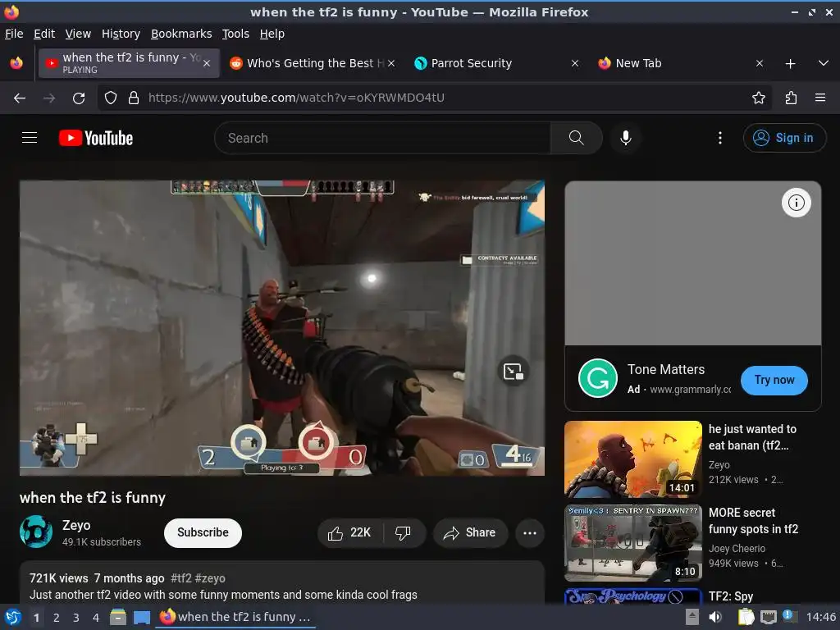Switch to workspace 2
The width and height of the screenshot is (840, 630).
tap(57, 618)
